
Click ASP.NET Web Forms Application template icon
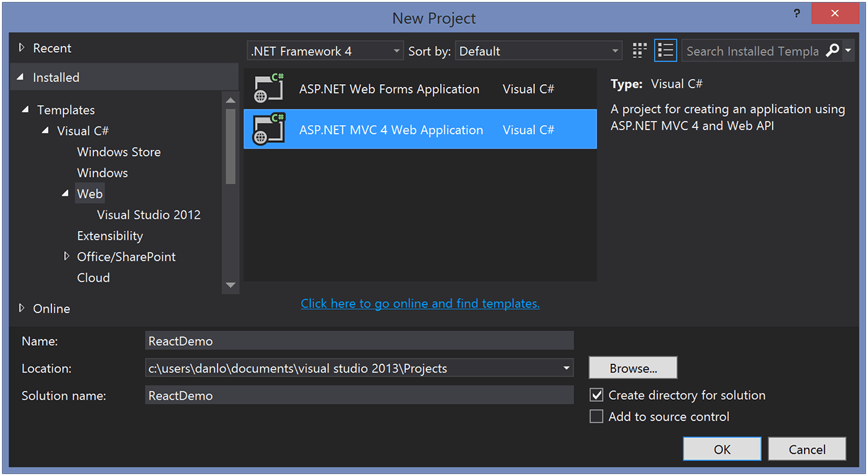(269, 89)
